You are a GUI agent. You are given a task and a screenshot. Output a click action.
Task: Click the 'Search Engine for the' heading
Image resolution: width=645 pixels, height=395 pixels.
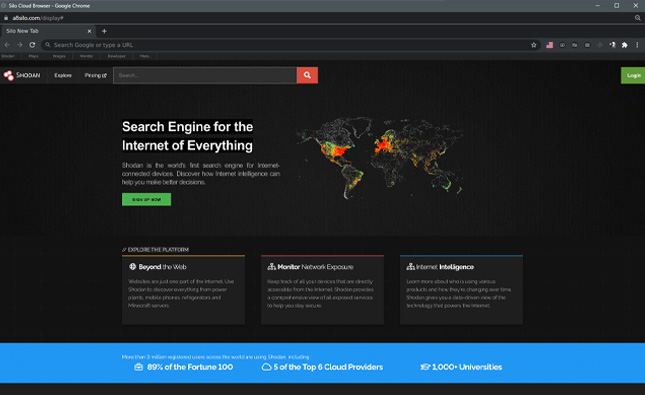(188, 127)
